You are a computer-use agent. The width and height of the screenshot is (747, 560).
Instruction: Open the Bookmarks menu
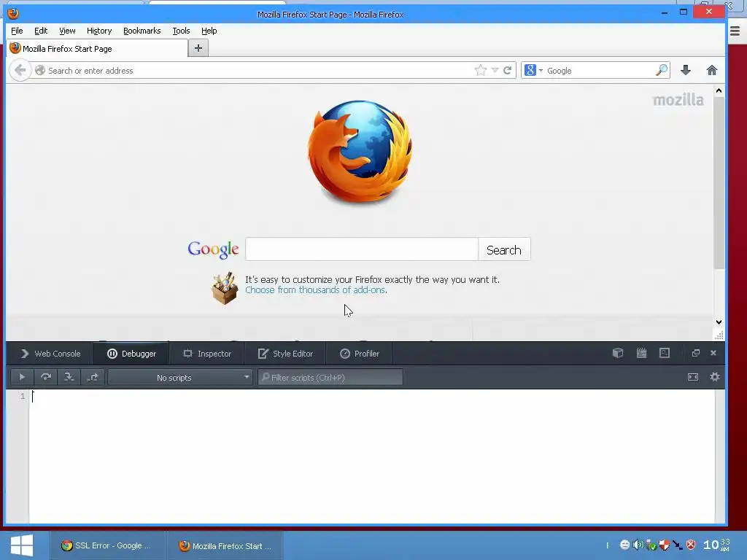coord(142,31)
